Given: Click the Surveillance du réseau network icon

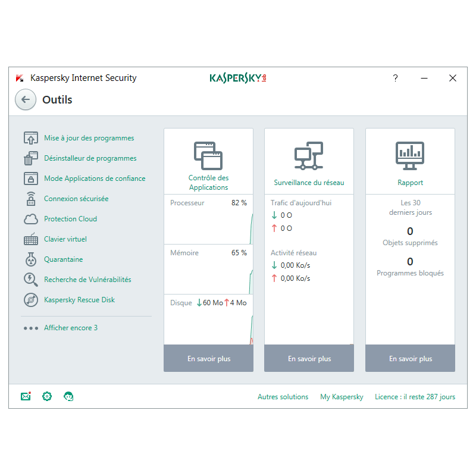Looking at the screenshot, I should point(309,155).
